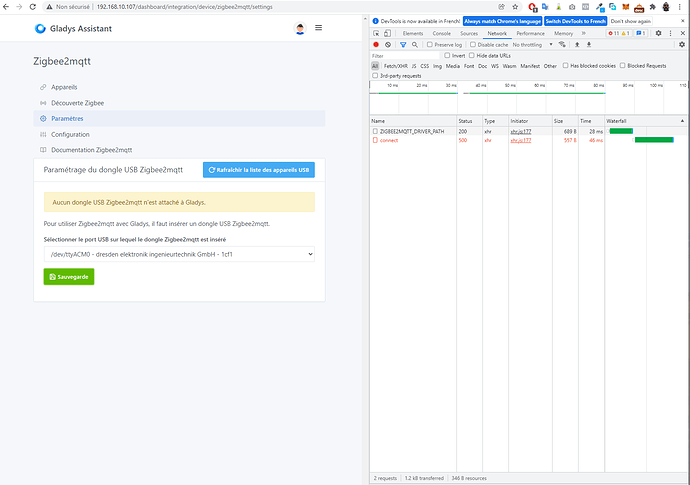Expand more DevTools tabs chevron
This screenshot has height=485, width=690.
[x=584, y=33]
